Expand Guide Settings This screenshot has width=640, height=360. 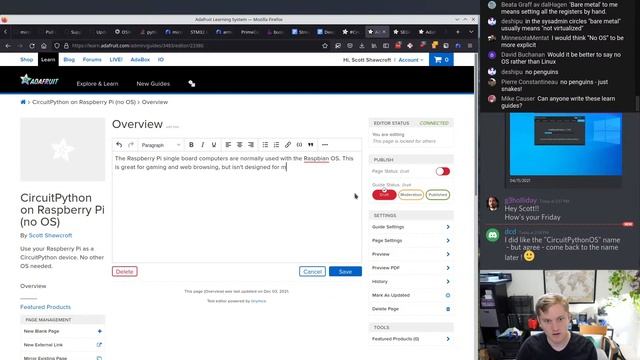411,227
